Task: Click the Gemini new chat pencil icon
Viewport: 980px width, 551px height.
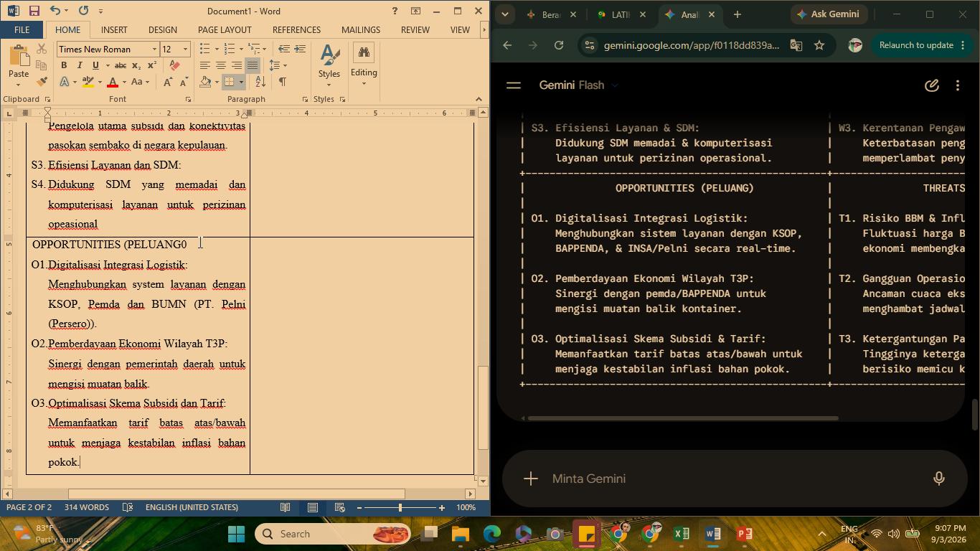Action: [931, 85]
